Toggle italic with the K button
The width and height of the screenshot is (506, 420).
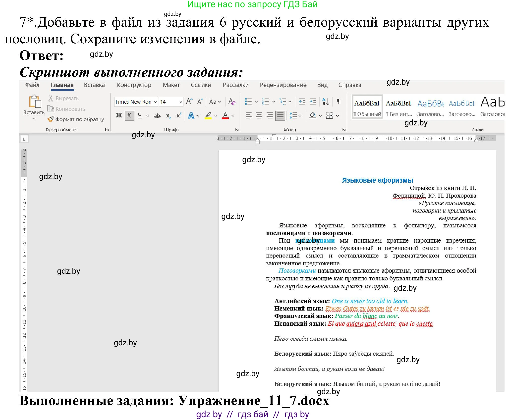[129, 115]
